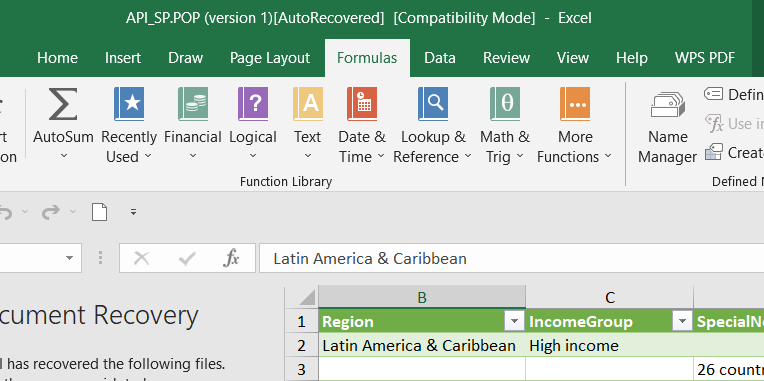Expand the Financial dropdown arrow

coord(193,156)
